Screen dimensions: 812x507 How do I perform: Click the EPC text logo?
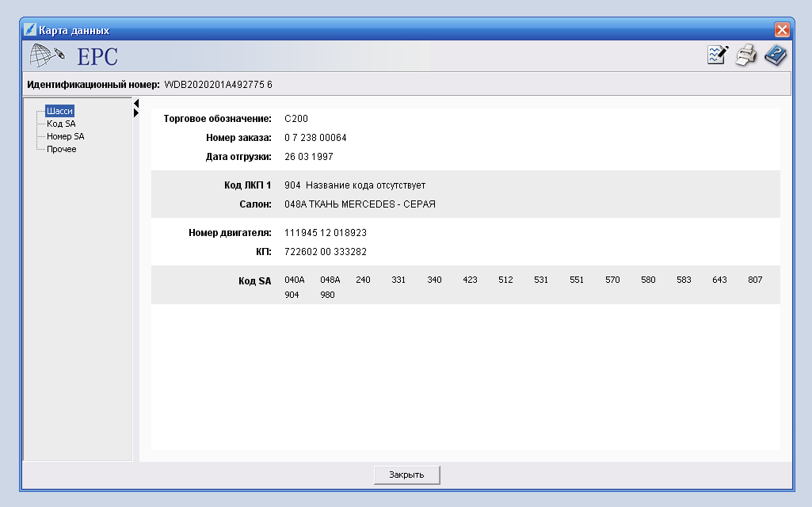[97, 56]
